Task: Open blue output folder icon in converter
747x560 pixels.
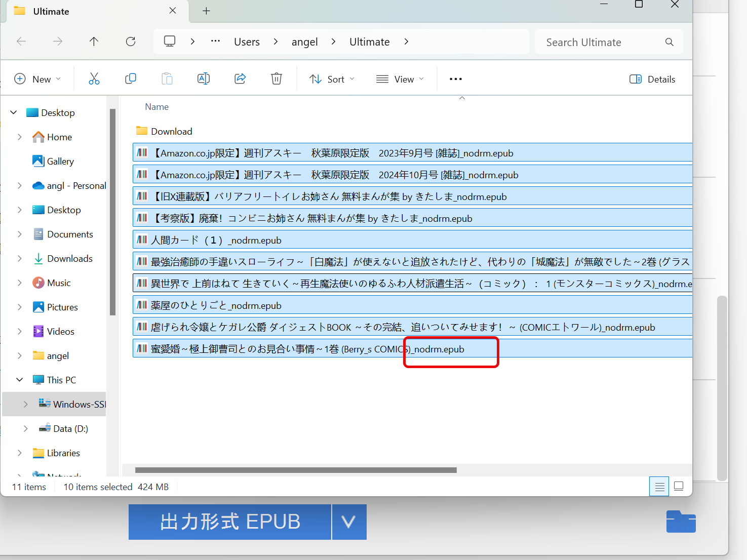Action: coord(681,522)
